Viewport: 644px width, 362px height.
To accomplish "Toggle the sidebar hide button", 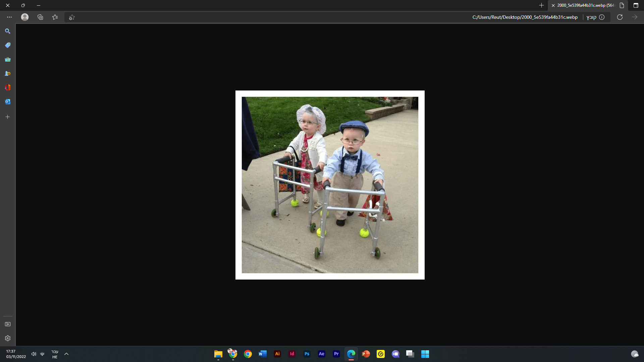I will [x=8, y=324].
